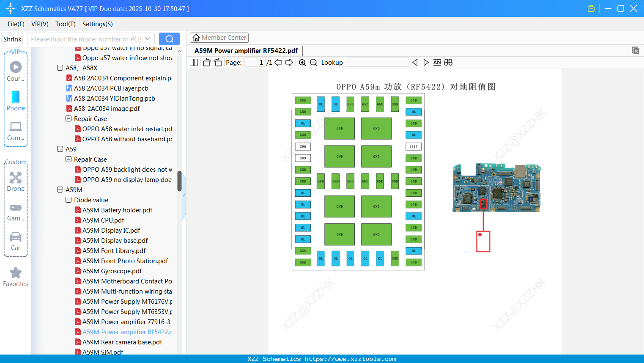The width and height of the screenshot is (644, 363).
Task: Select the Drone category
Action: tap(16, 181)
